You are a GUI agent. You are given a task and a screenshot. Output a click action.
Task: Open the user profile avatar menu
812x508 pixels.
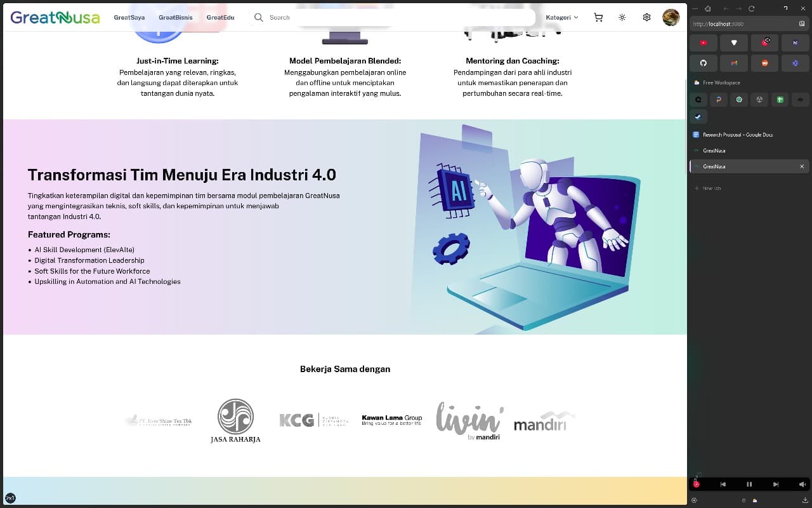pos(671,18)
